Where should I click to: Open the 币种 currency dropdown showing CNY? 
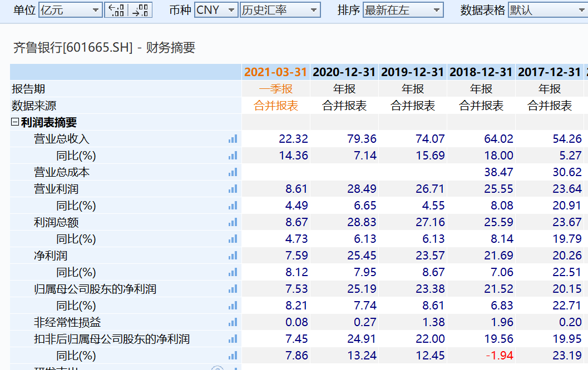pyautogui.click(x=216, y=10)
